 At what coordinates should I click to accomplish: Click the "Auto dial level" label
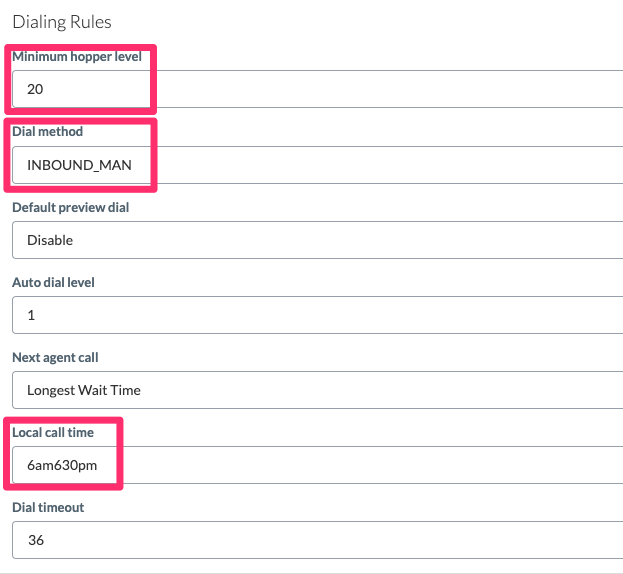tap(53, 283)
